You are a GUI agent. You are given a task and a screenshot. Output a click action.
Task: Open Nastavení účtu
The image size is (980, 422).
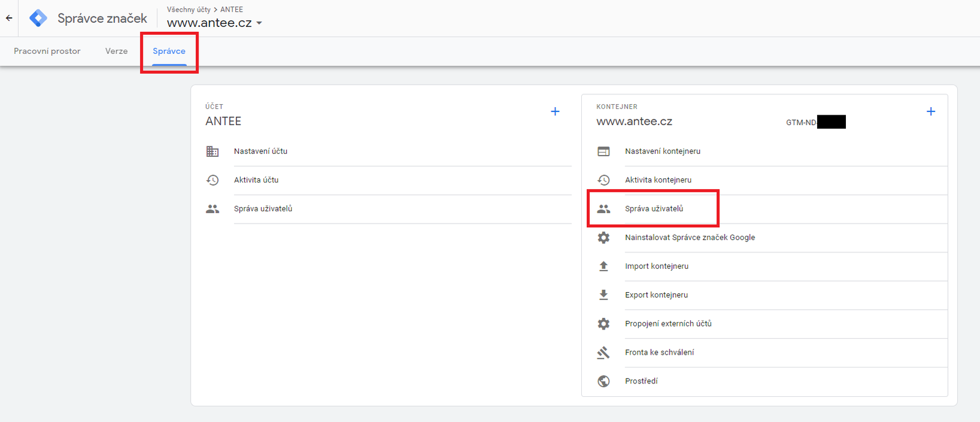point(260,151)
